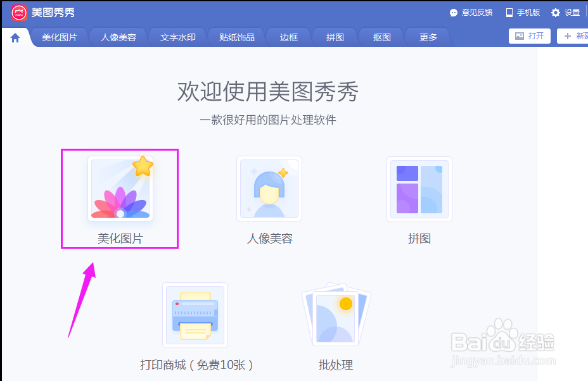Switch to the 人像美容 tab
This screenshot has width=588, height=381.
click(x=118, y=37)
